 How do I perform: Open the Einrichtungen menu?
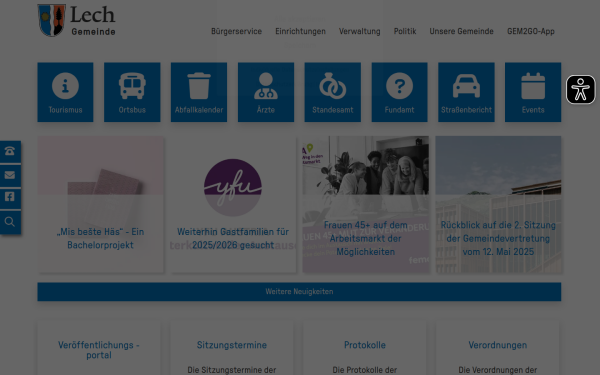(300, 31)
